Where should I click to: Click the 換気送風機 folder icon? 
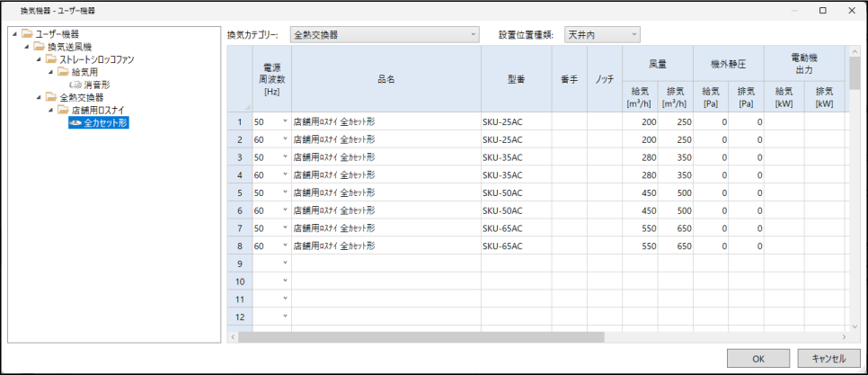point(40,47)
